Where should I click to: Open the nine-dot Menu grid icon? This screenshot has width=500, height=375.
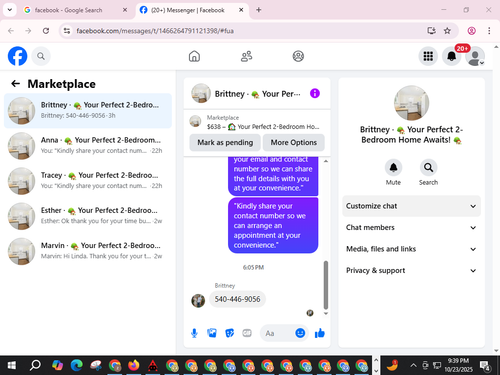coord(428,56)
